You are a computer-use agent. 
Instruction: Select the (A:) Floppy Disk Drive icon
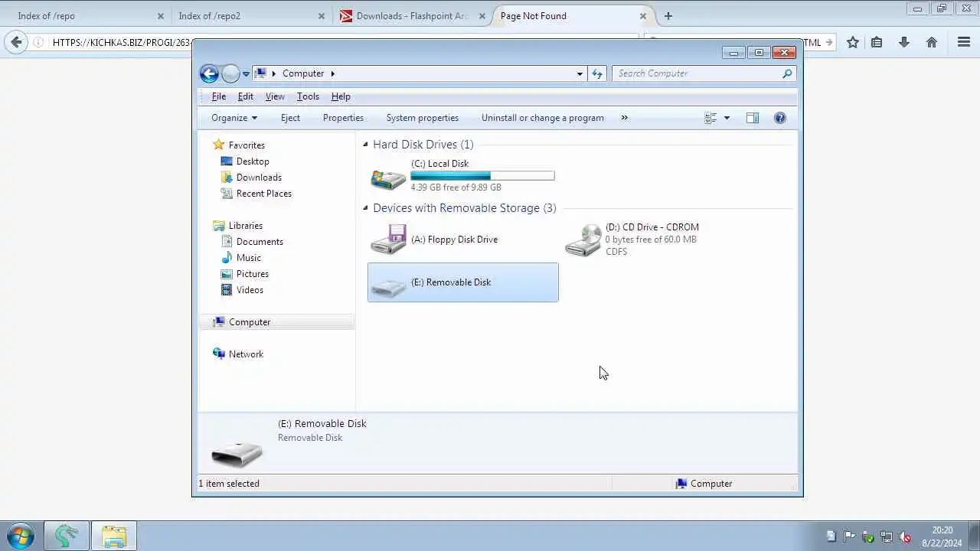click(388, 240)
